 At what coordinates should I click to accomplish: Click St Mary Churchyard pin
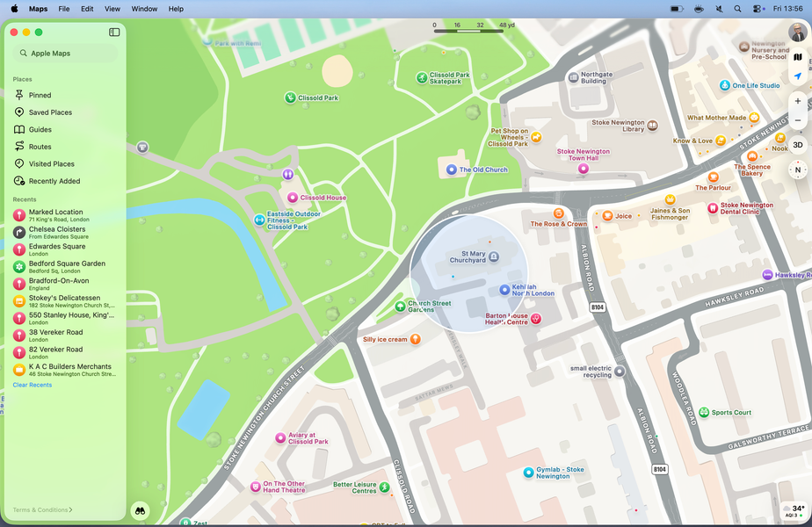(x=494, y=256)
